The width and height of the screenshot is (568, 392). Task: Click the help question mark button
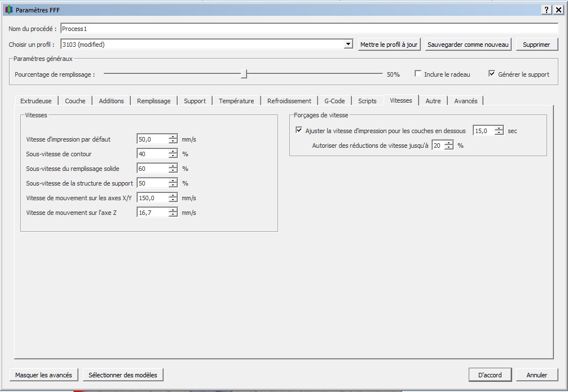pyautogui.click(x=547, y=10)
